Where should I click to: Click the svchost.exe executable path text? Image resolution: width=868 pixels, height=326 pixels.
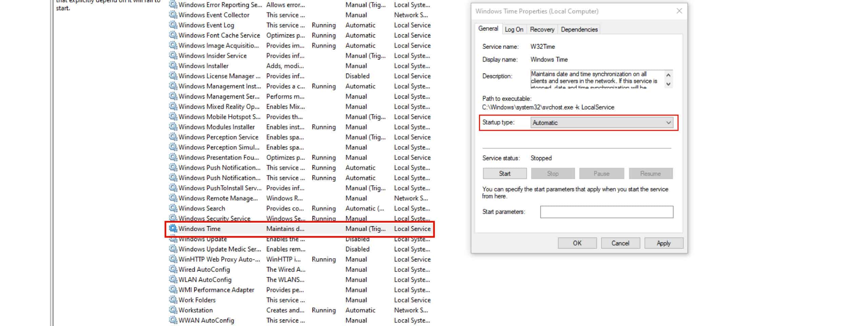click(x=548, y=107)
